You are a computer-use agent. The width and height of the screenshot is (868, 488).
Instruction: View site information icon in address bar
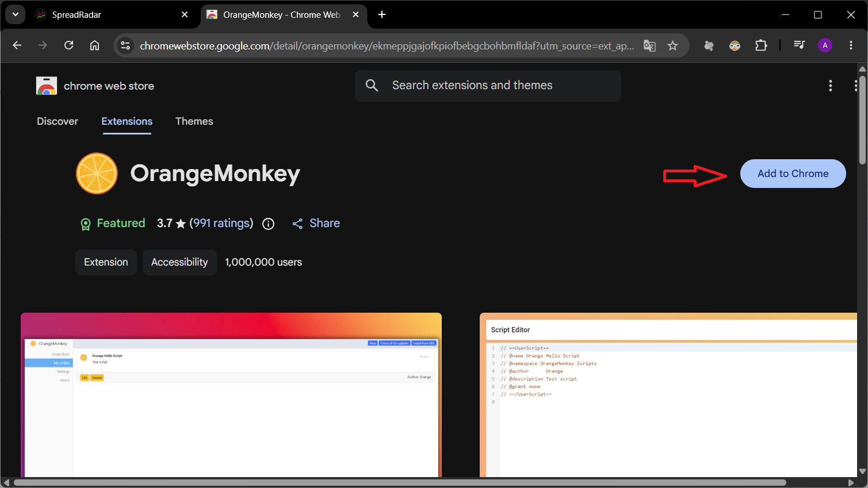click(125, 45)
